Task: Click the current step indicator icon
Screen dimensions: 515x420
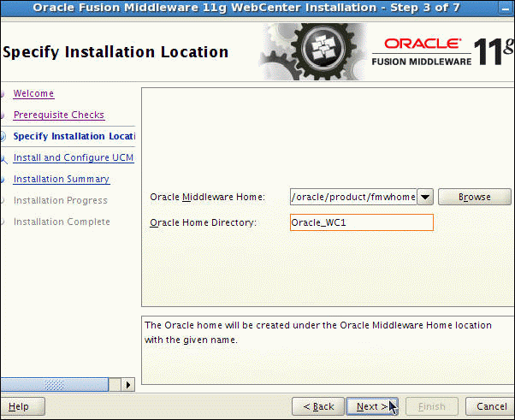Action: [3, 137]
